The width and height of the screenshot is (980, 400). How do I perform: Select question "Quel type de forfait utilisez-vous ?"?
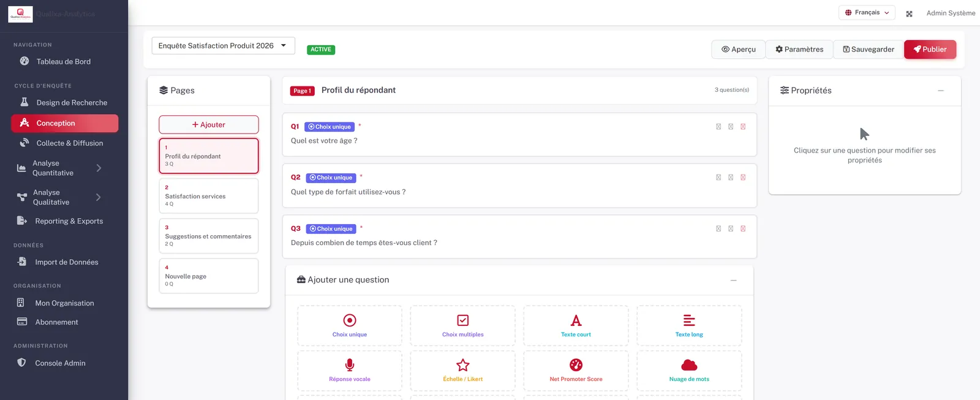(x=519, y=186)
